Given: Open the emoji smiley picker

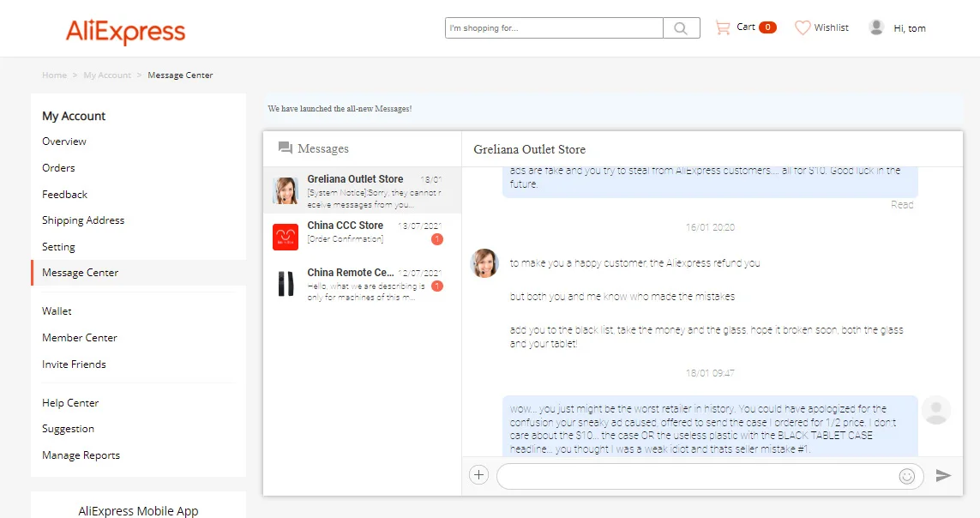Looking at the screenshot, I should click(907, 476).
